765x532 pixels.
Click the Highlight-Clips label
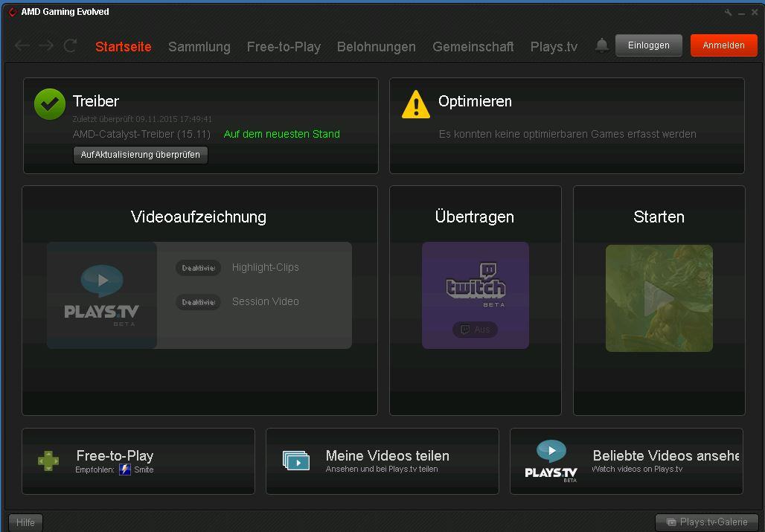(266, 267)
